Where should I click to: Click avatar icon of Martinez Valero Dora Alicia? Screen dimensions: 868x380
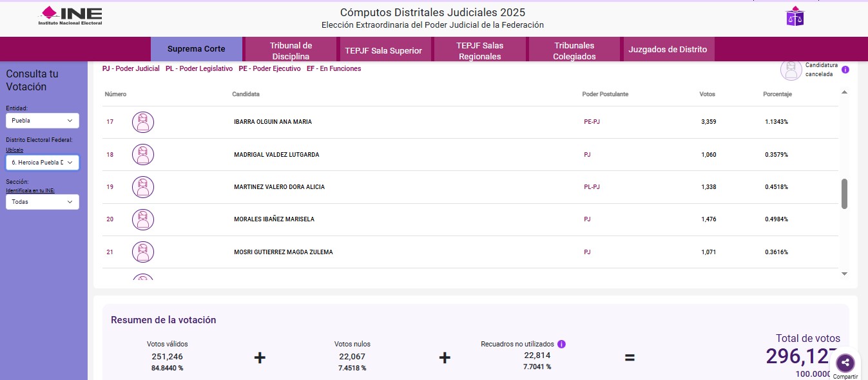point(143,187)
